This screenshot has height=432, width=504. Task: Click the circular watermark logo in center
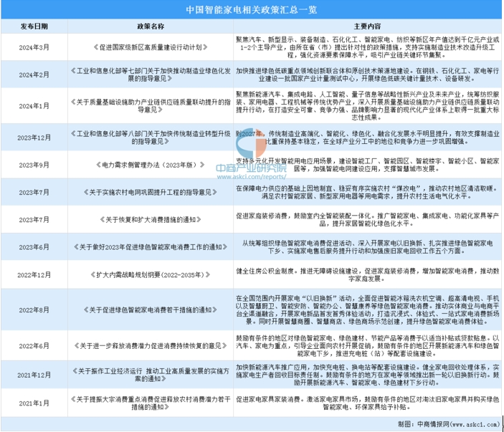coord(251,143)
